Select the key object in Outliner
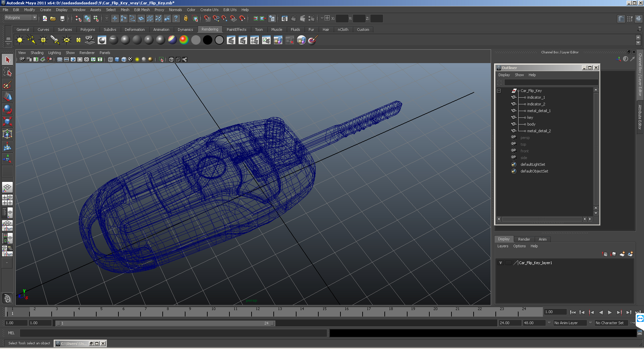The width and height of the screenshot is (644, 349). (x=530, y=117)
